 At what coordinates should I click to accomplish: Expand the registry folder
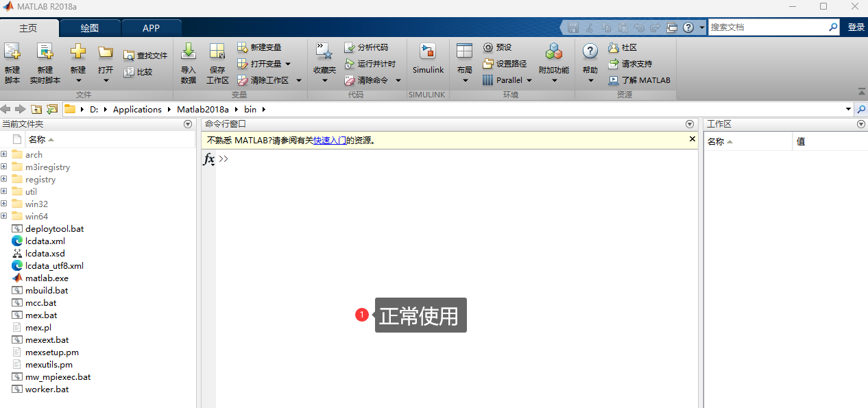point(4,179)
